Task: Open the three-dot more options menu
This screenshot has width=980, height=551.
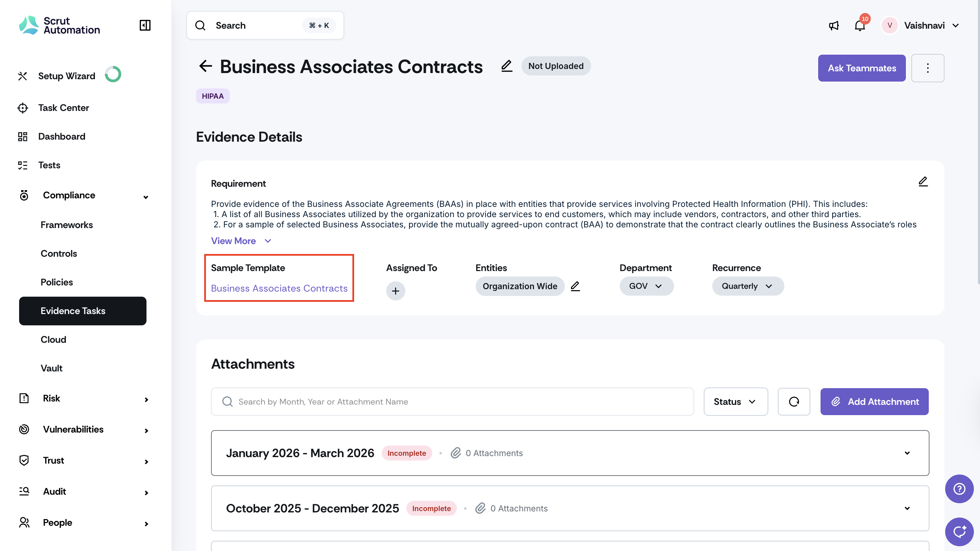Action: tap(927, 68)
